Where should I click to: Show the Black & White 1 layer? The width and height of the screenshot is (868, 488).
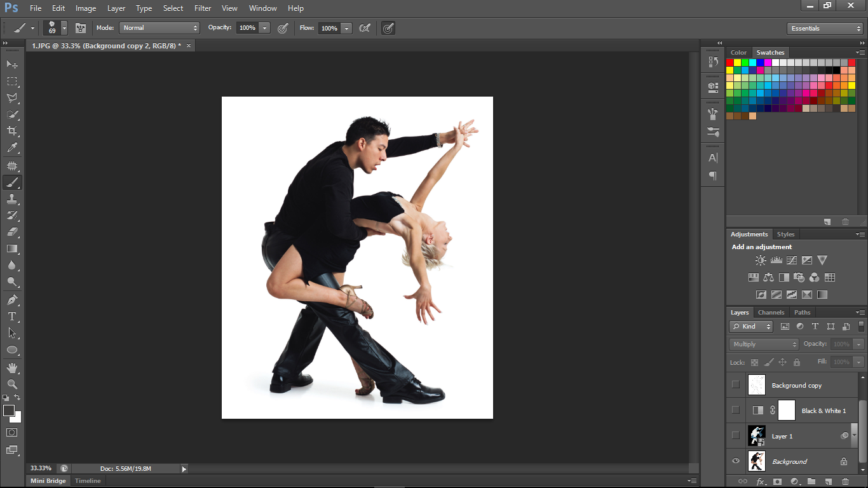(x=736, y=410)
